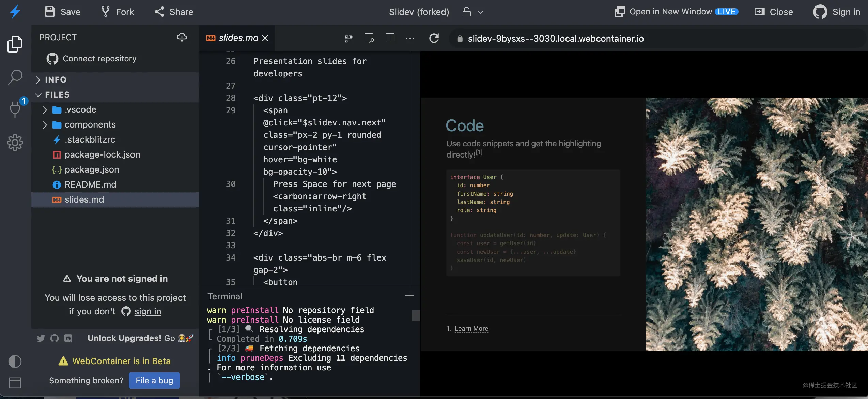The width and height of the screenshot is (868, 399).
Task: Click the preview URL address field
Action: [555, 39]
